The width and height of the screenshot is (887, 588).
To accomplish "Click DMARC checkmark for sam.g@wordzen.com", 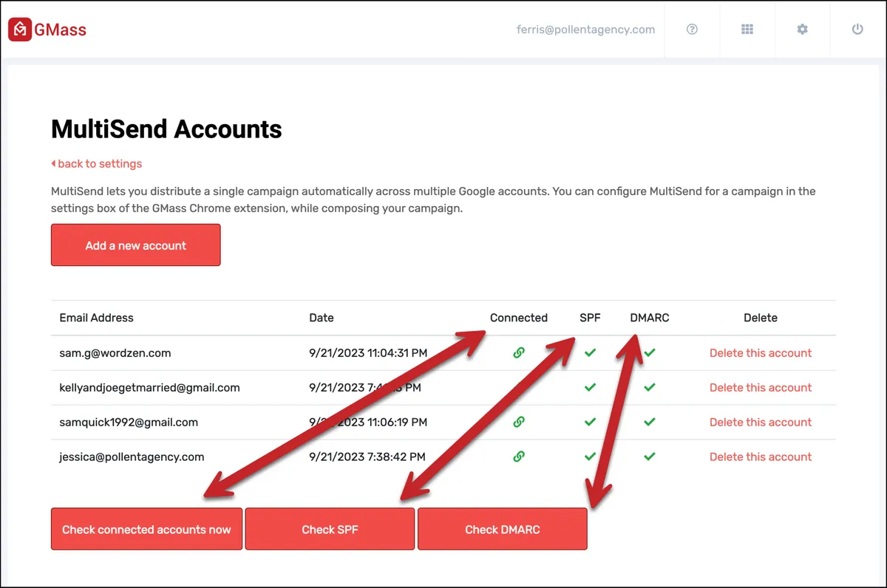I will pyautogui.click(x=650, y=353).
